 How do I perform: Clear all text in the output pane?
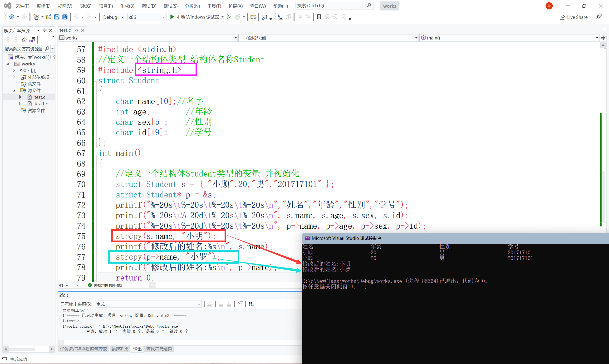click(240, 304)
